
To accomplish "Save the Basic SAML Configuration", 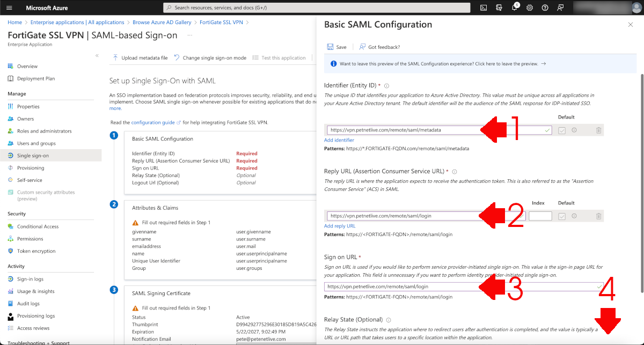I will point(336,47).
